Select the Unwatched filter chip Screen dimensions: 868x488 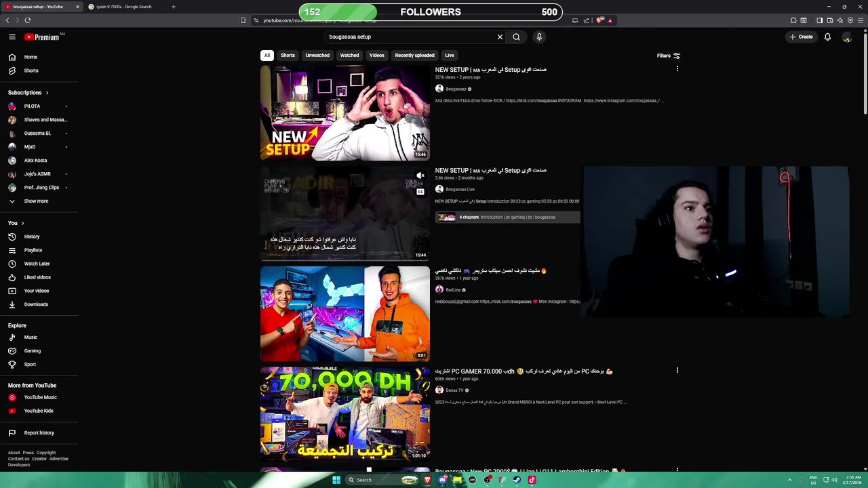coord(317,55)
